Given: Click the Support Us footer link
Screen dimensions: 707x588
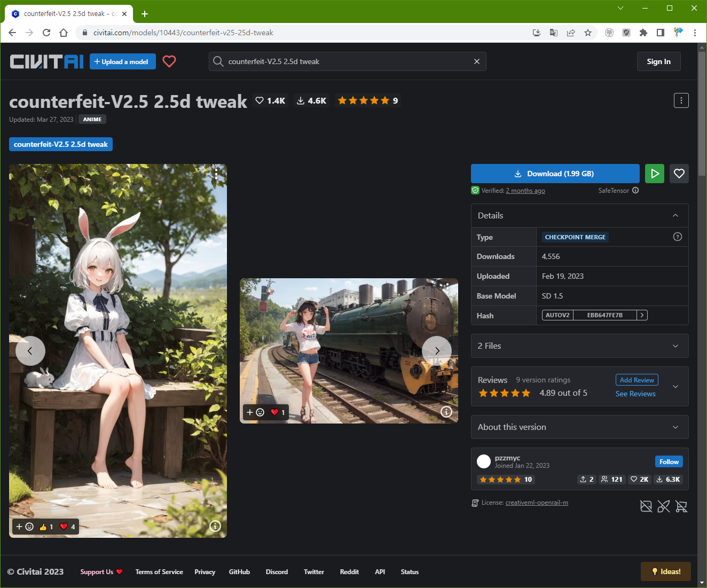Looking at the screenshot, I should tap(101, 571).
